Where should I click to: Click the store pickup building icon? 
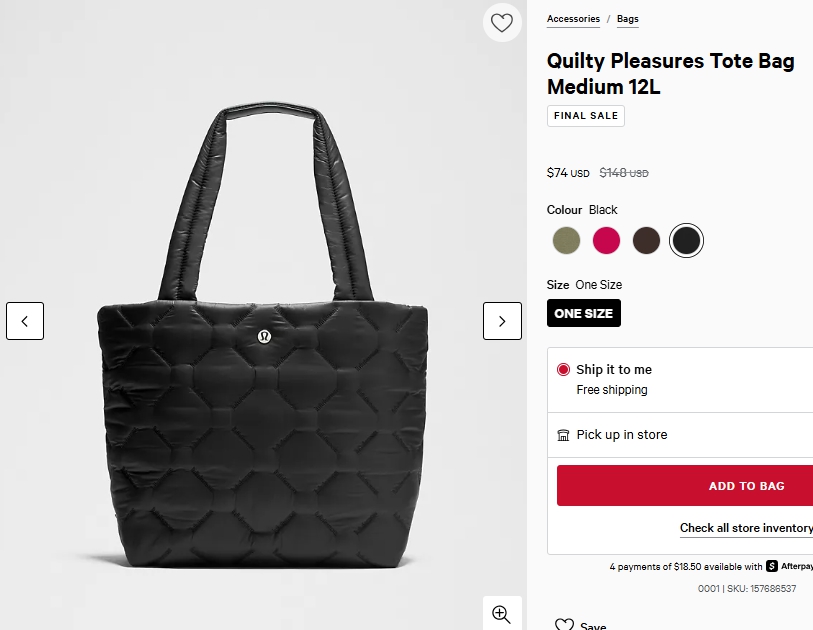coord(564,435)
